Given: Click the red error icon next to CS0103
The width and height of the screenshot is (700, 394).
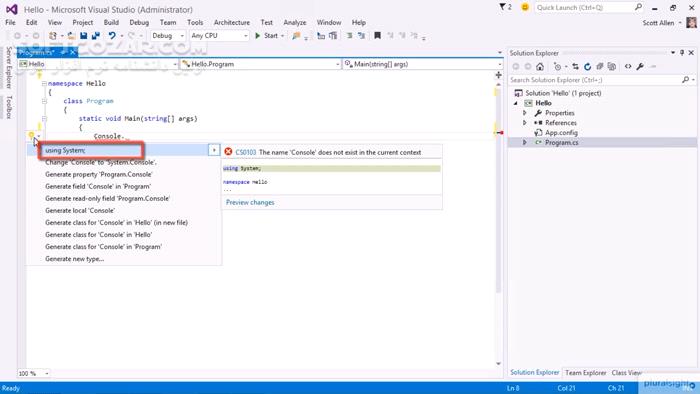Looking at the screenshot, I should 228,152.
